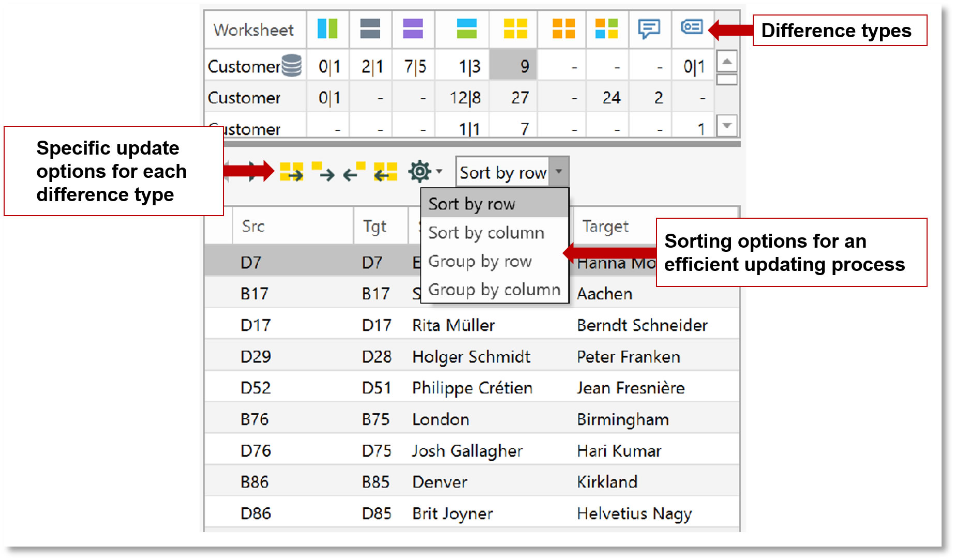Click the scrollbar up arrow in worksheet list
This screenshot has width=955, height=560.
tap(726, 60)
